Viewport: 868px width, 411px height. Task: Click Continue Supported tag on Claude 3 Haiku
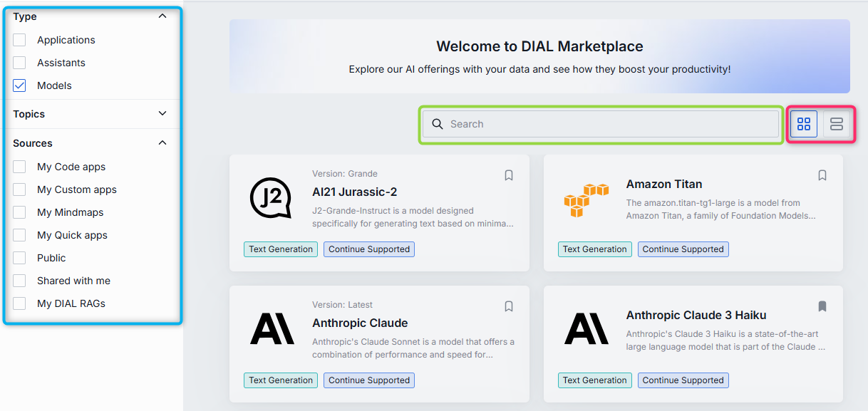[x=683, y=380]
